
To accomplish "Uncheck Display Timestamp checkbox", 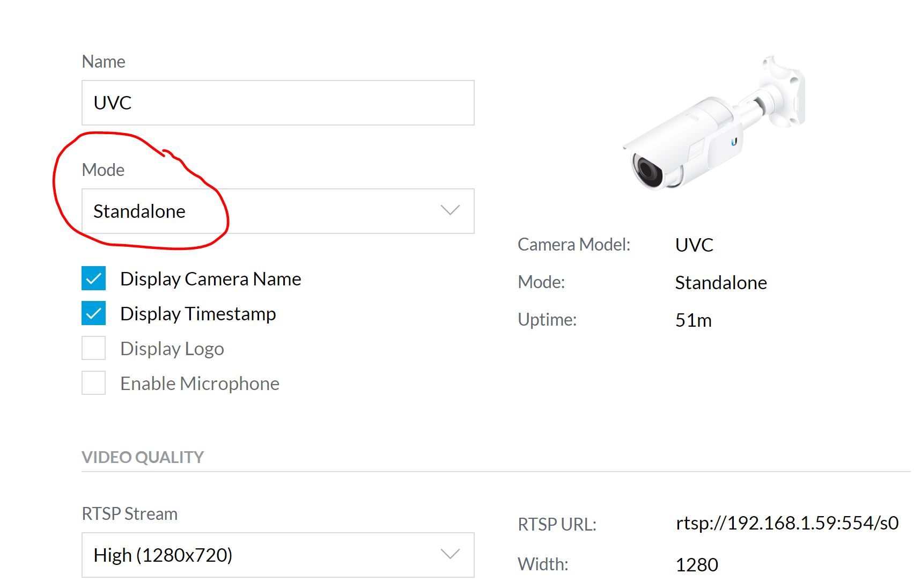I will click(94, 313).
